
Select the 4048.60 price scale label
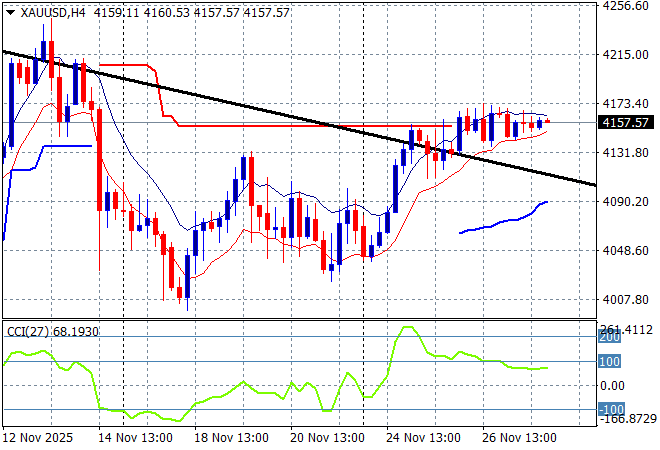coord(625,250)
